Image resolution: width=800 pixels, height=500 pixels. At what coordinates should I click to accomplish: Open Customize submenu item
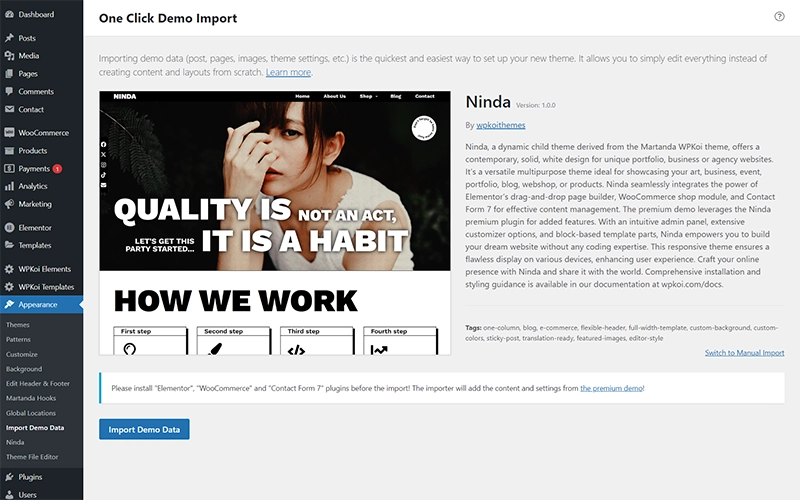point(22,354)
